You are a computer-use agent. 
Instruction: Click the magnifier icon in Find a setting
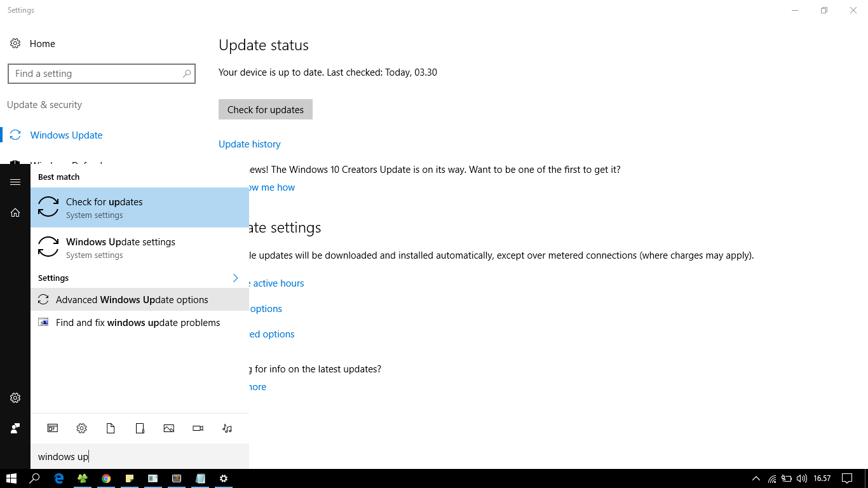187,74
